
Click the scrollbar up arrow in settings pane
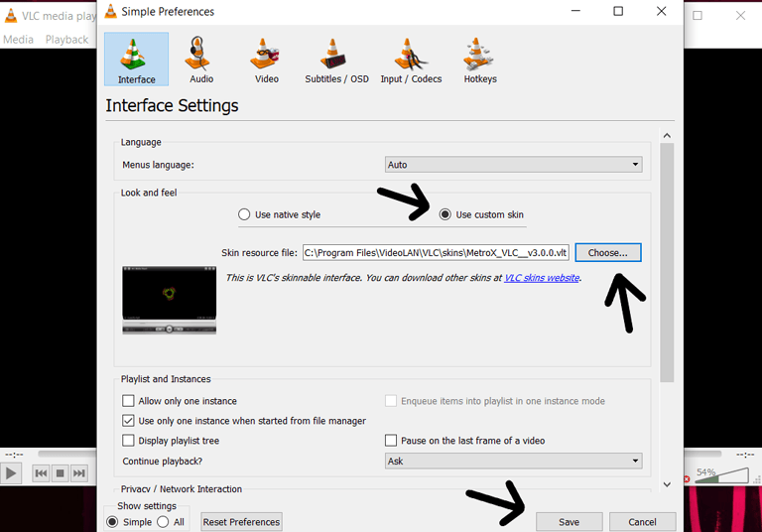[667, 136]
